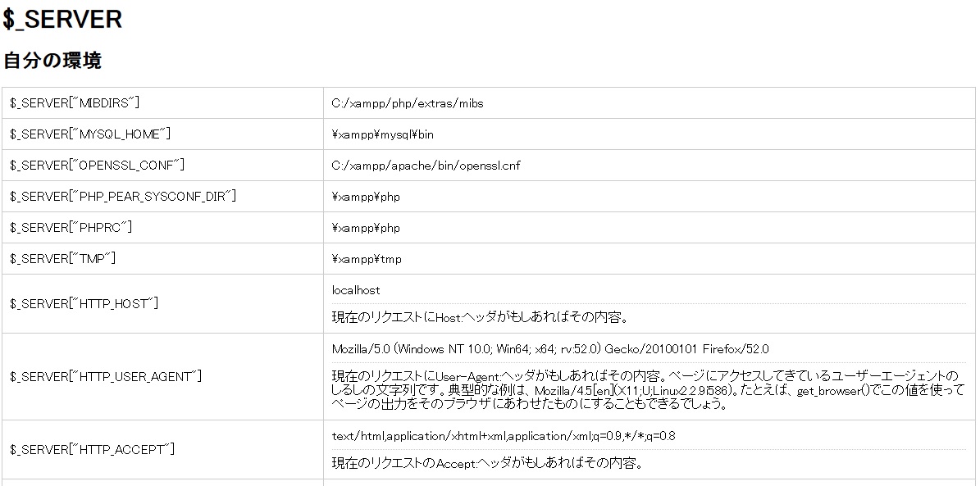Click the text/html,application/xhtml+xml accept value
This screenshot has width=980, height=486.
click(504, 436)
